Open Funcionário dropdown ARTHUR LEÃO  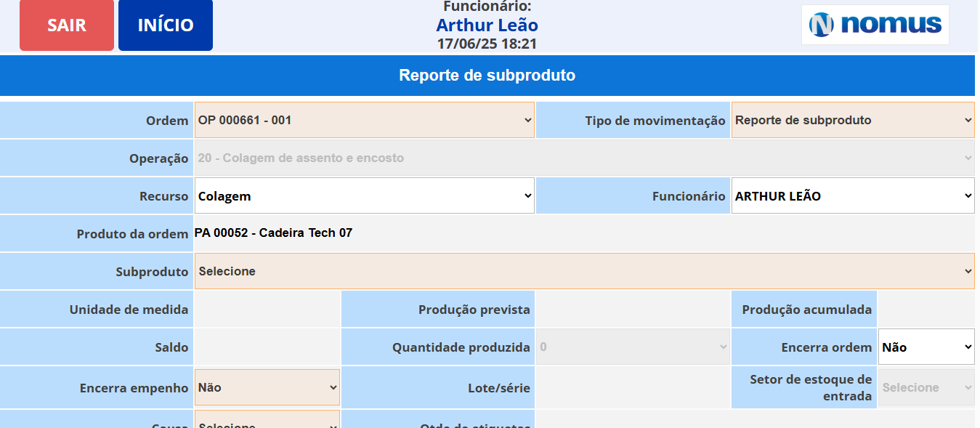pos(853,196)
